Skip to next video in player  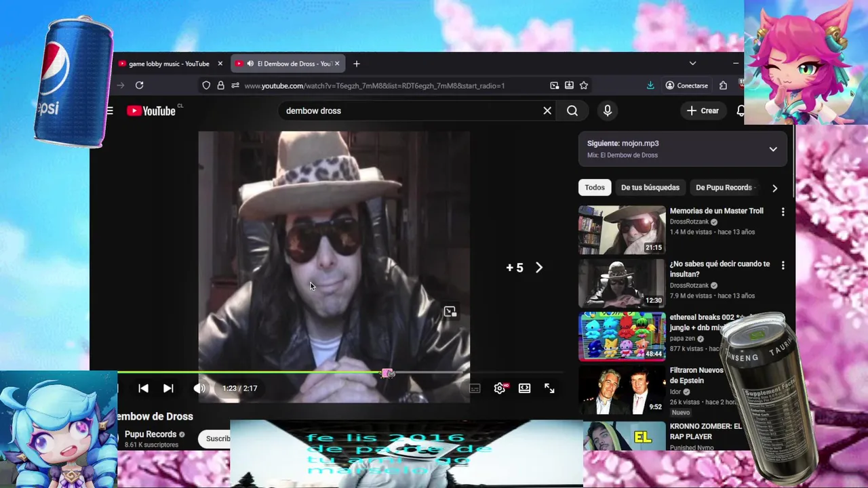tap(168, 388)
